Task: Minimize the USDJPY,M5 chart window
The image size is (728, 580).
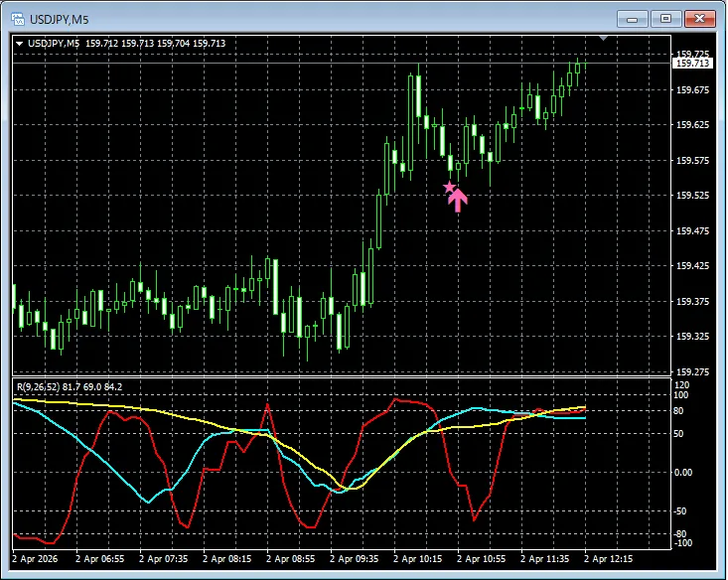Action: [633, 19]
